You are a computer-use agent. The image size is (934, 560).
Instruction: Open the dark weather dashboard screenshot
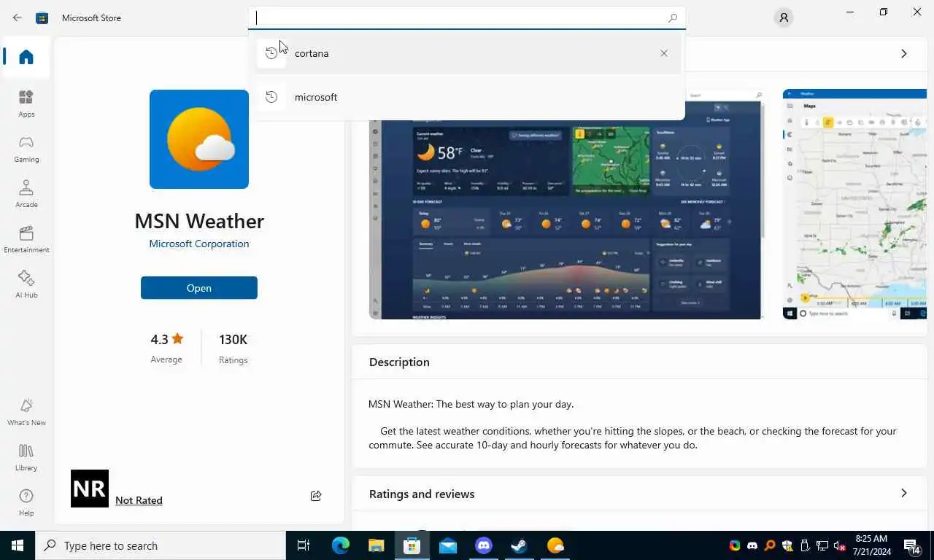(x=566, y=204)
